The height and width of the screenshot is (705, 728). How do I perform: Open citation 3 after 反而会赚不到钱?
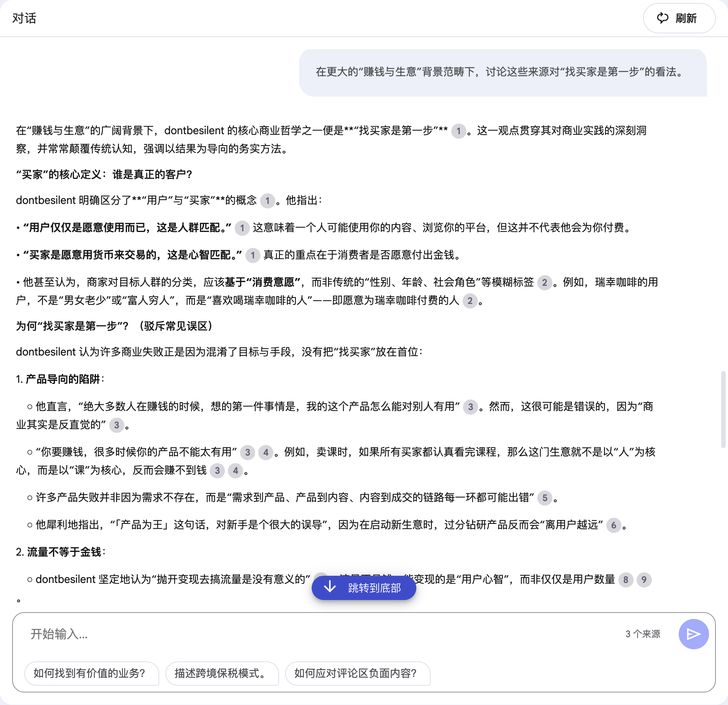click(217, 471)
